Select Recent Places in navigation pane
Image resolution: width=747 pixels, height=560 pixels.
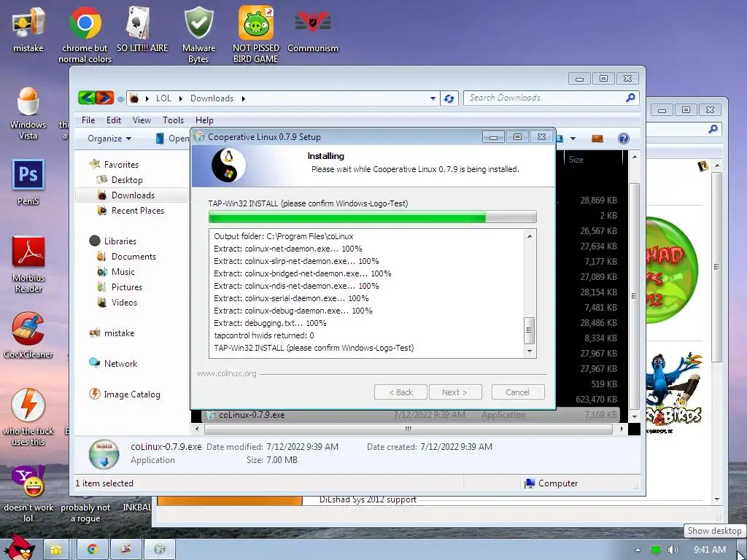137,211
